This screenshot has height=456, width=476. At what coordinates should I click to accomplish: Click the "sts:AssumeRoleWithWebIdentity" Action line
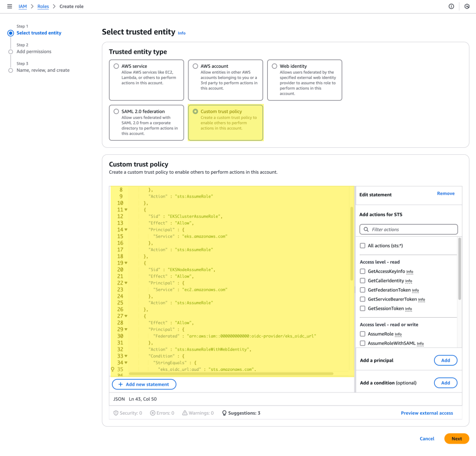point(200,349)
